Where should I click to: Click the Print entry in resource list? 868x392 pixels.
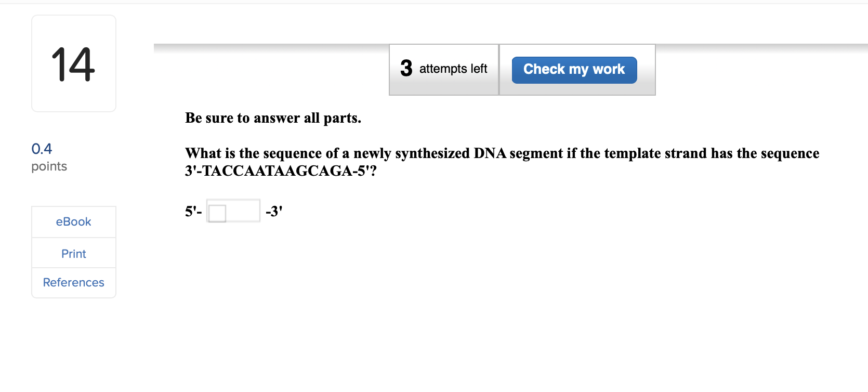click(73, 253)
